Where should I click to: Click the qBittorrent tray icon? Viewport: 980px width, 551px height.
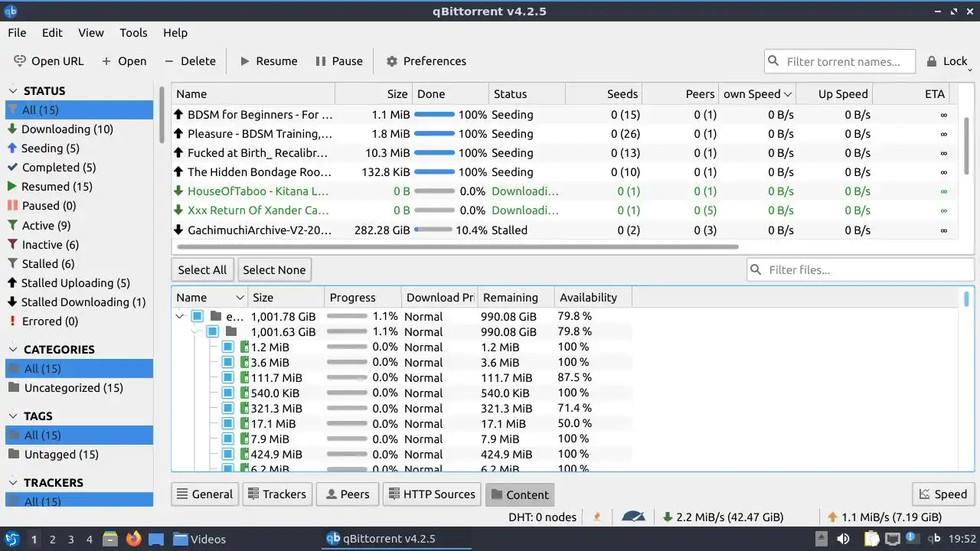point(934,539)
